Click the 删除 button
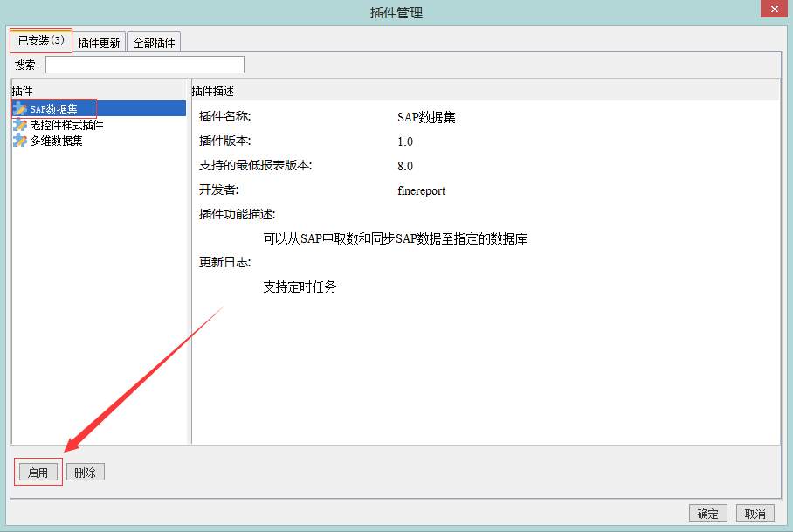The height and width of the screenshot is (532, 793). point(85,473)
